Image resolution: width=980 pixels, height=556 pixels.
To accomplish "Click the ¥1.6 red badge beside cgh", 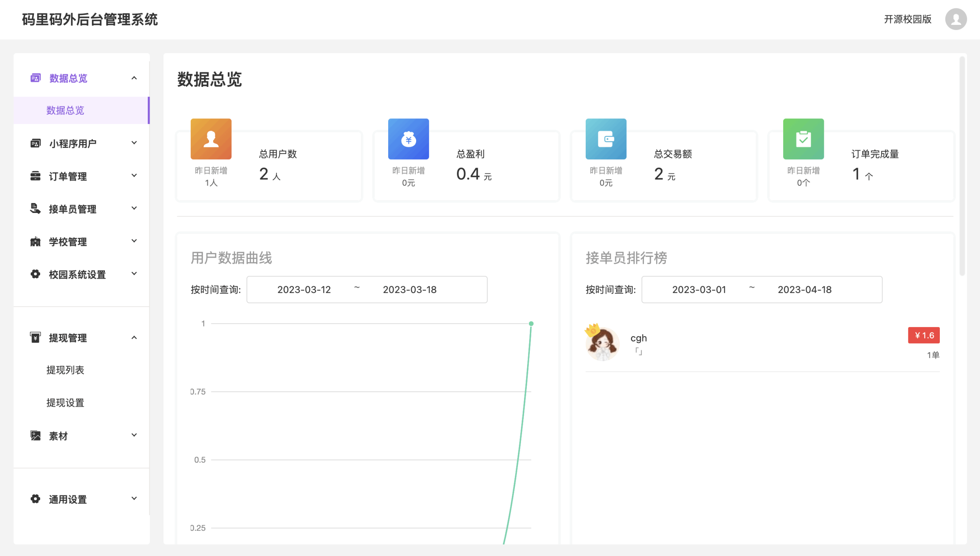I will (924, 335).
